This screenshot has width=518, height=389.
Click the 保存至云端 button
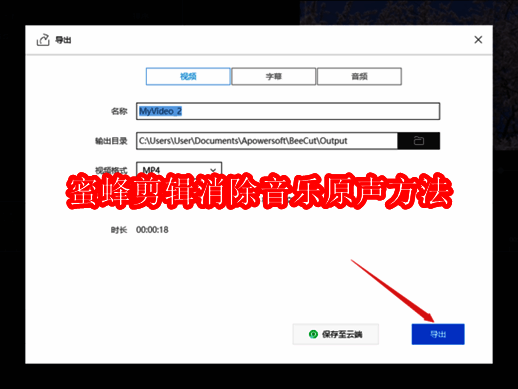(x=336, y=334)
